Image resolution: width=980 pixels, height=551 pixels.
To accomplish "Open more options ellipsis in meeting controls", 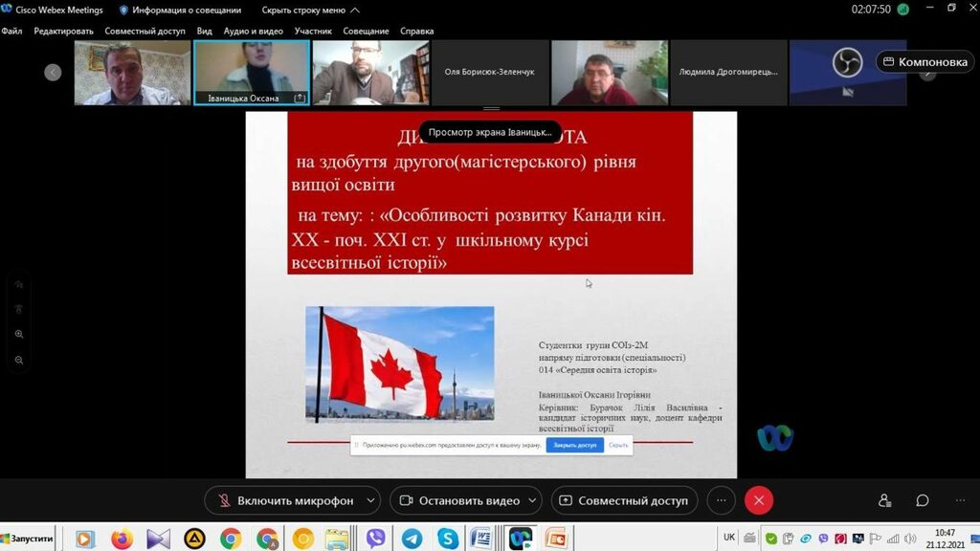I will (722, 500).
